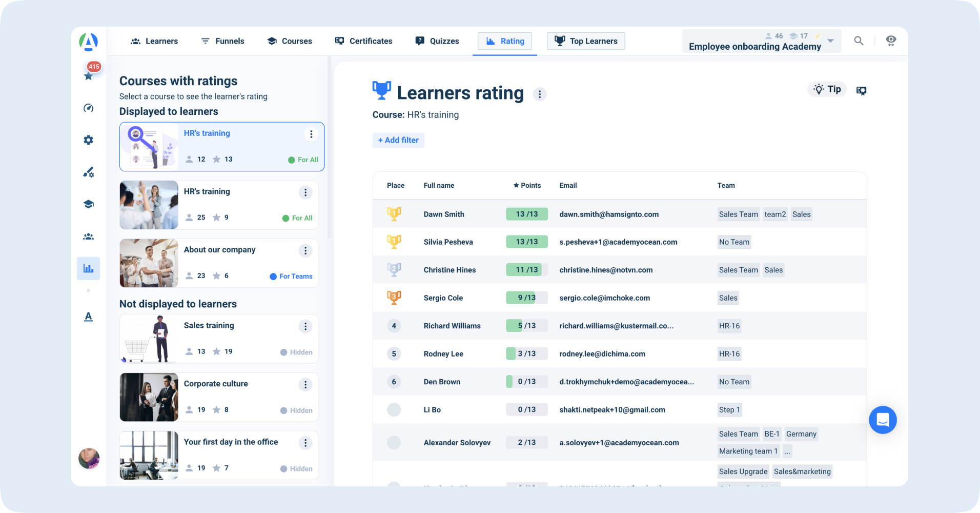Image resolution: width=980 pixels, height=513 pixels.
Task: Click Sergio Cole's 9/13 points bar
Action: click(527, 298)
